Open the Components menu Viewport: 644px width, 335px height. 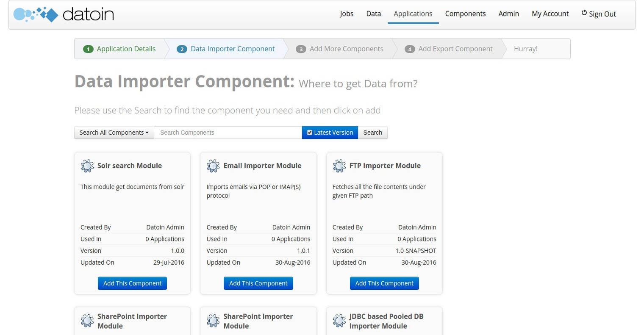click(465, 14)
